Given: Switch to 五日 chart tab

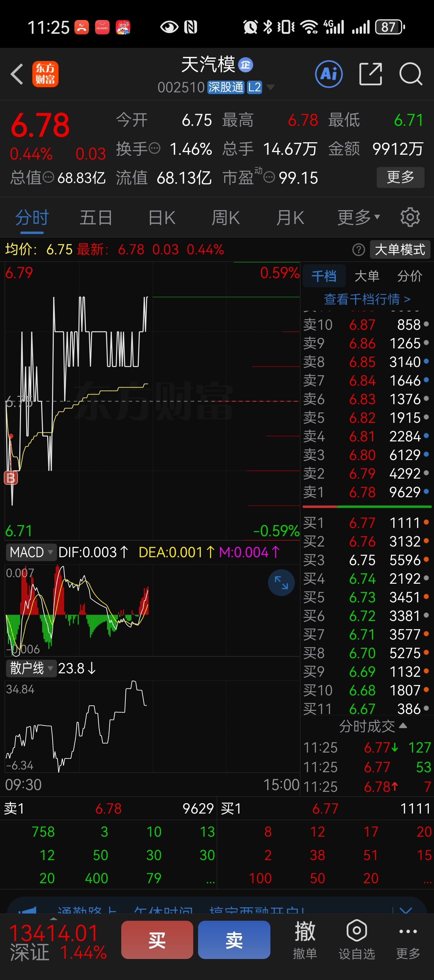Looking at the screenshot, I should [x=96, y=218].
